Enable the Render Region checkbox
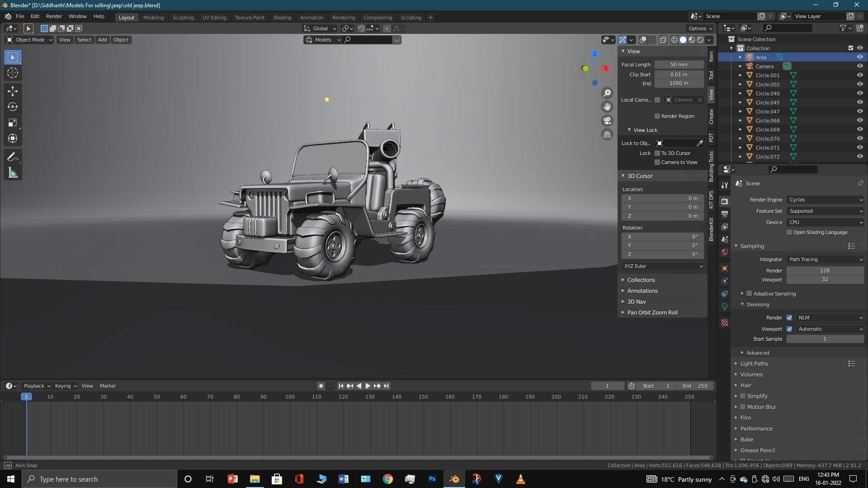This screenshot has width=868, height=488. click(657, 116)
